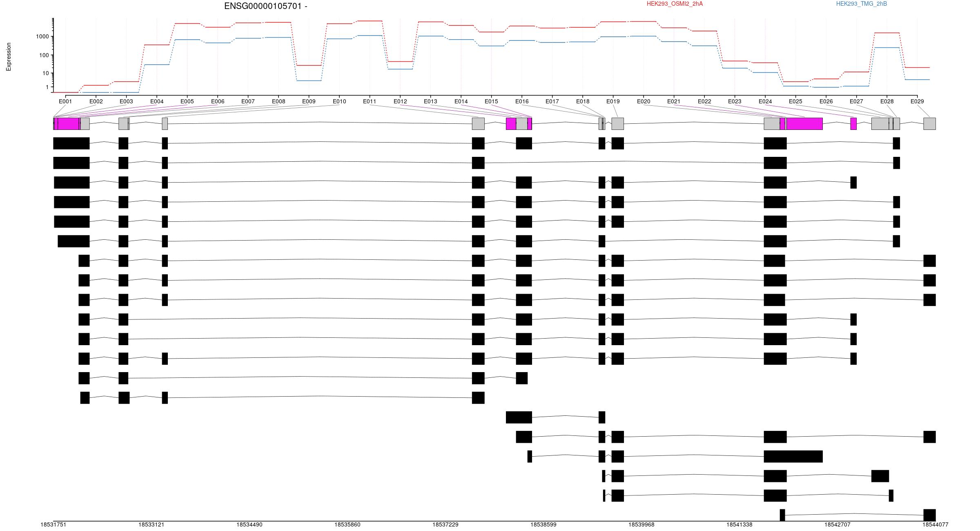Image resolution: width=980 pixels, height=531 pixels.
Task: Click exon bin label E027
Action: pos(856,101)
